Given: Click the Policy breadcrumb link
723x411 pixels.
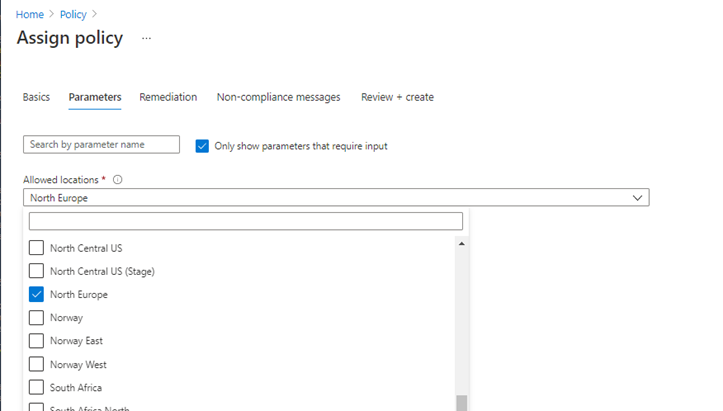Looking at the screenshot, I should point(73,15).
